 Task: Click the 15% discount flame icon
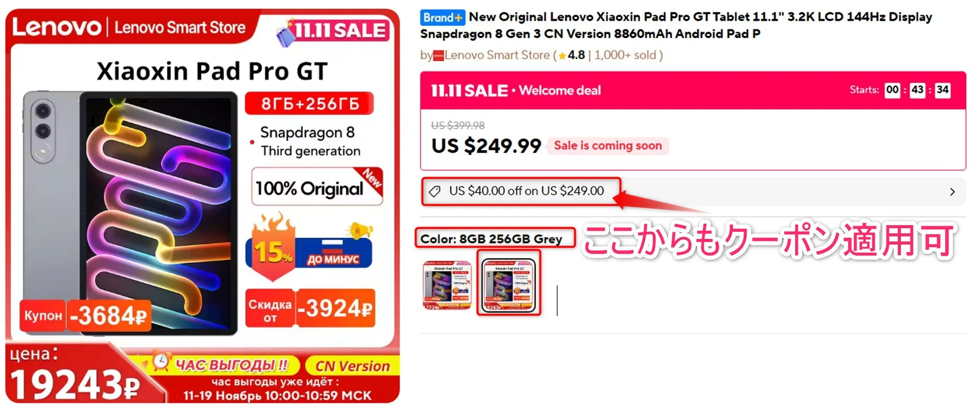click(x=273, y=247)
